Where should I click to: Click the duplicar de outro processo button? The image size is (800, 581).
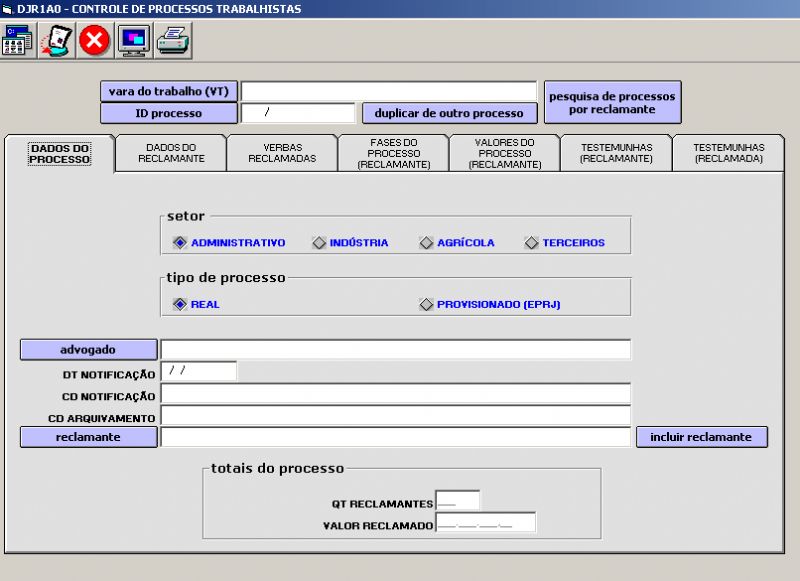tap(448, 113)
